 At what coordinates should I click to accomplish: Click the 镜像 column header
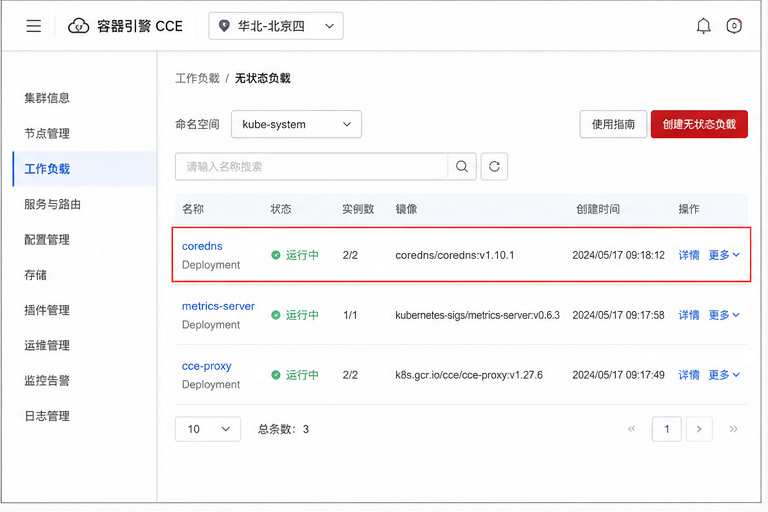click(x=407, y=209)
